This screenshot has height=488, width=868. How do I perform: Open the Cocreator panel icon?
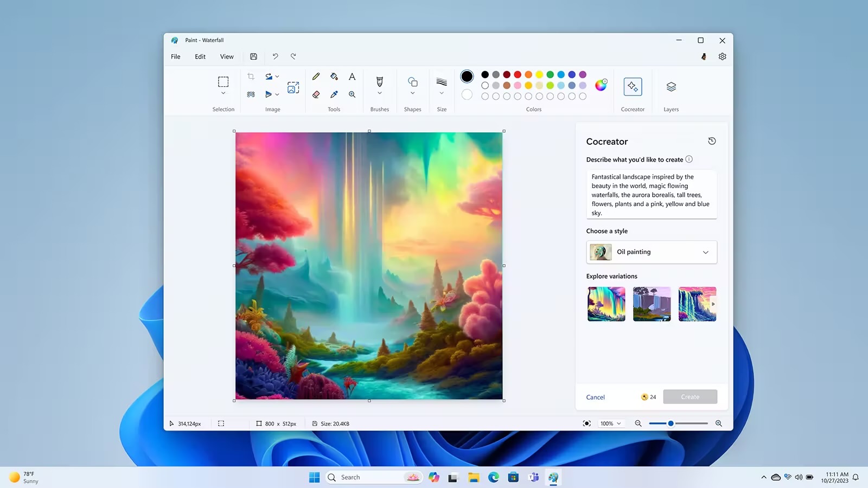point(633,87)
